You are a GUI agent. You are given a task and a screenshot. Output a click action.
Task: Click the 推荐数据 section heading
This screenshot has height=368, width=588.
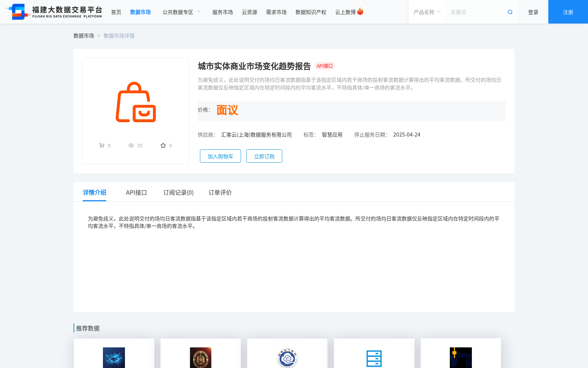[88, 328]
